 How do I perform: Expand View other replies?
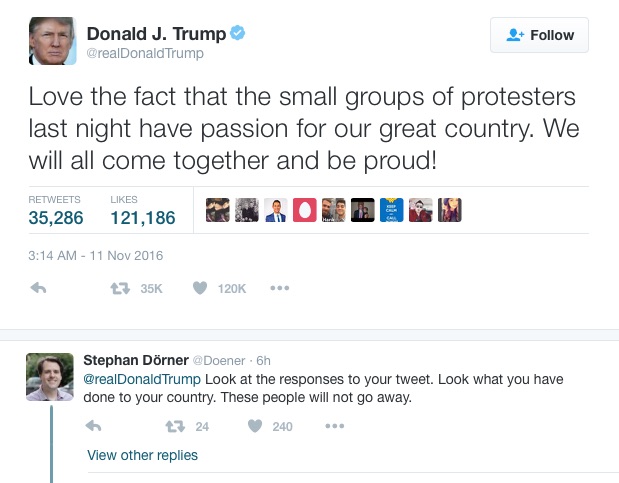pyautogui.click(x=142, y=455)
